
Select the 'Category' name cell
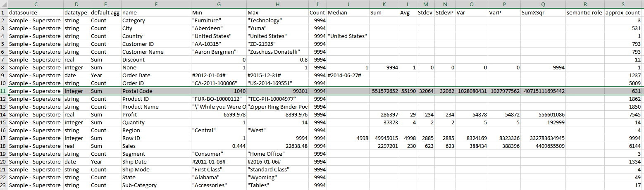(156, 20)
